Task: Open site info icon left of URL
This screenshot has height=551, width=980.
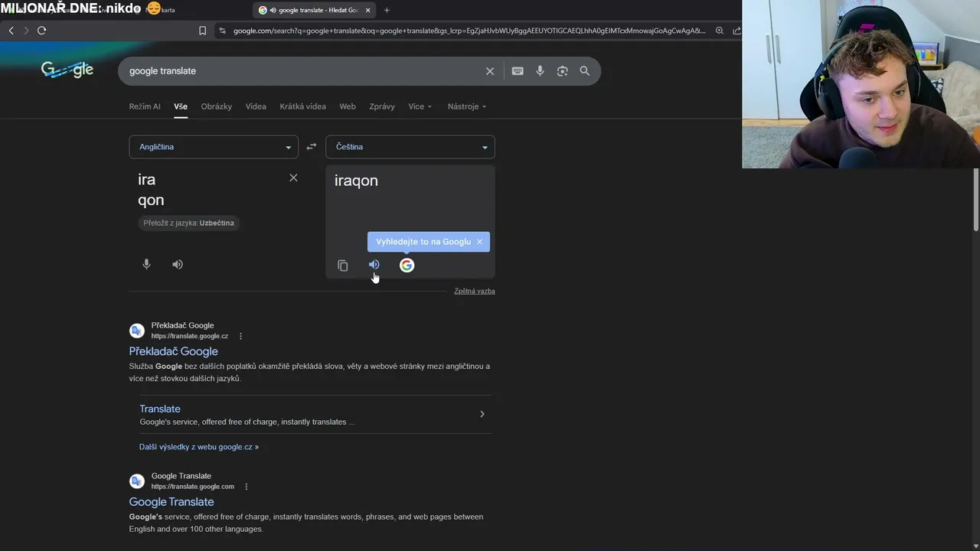Action: click(222, 31)
